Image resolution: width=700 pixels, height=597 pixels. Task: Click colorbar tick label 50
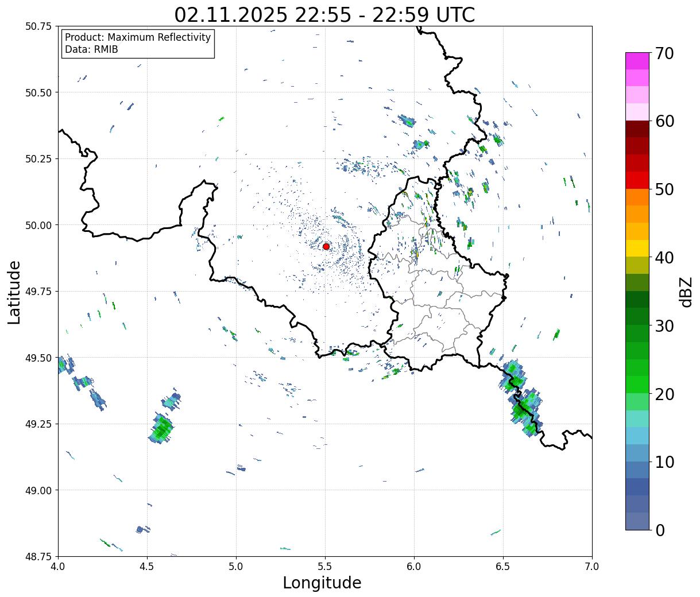pos(664,189)
